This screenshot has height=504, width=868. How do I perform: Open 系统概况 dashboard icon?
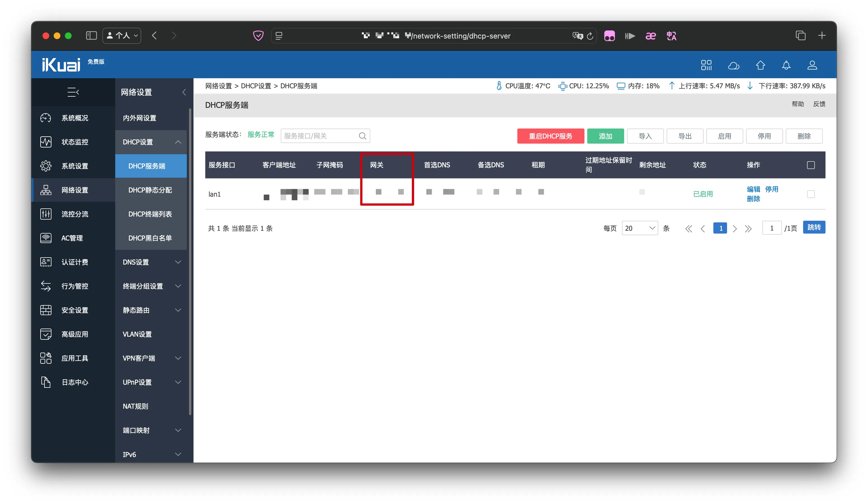[46, 118]
